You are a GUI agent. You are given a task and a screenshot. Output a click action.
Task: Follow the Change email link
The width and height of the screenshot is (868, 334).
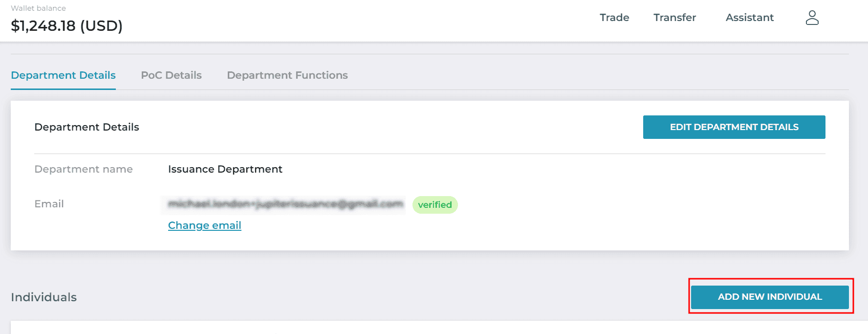click(x=205, y=225)
